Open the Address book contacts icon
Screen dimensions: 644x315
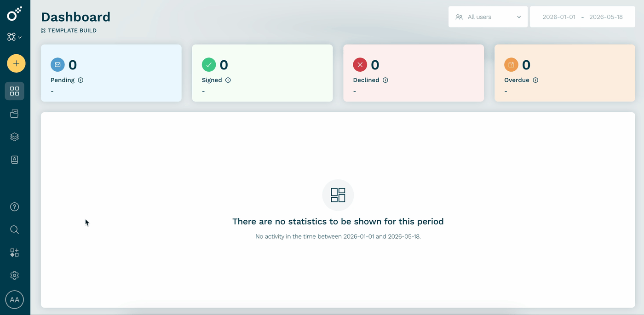pos(15,160)
